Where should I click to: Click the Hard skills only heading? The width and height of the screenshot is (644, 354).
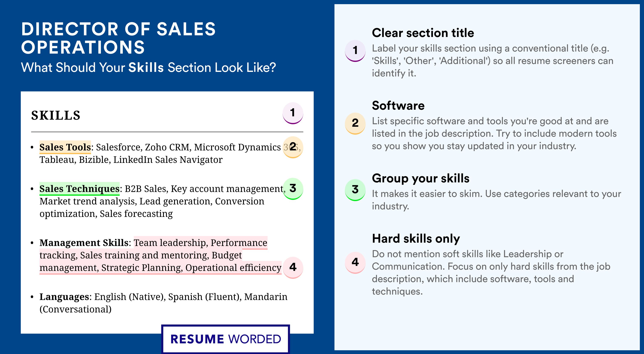tap(416, 238)
